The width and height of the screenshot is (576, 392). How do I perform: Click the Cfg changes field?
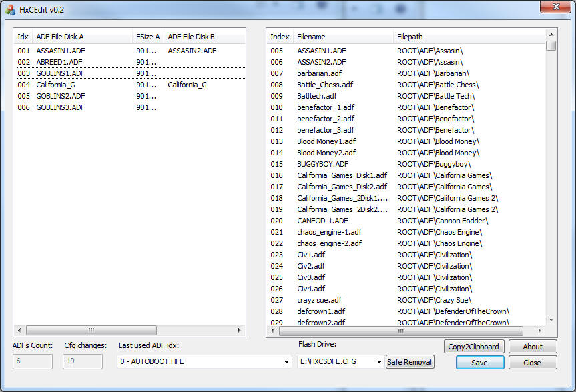(x=83, y=361)
